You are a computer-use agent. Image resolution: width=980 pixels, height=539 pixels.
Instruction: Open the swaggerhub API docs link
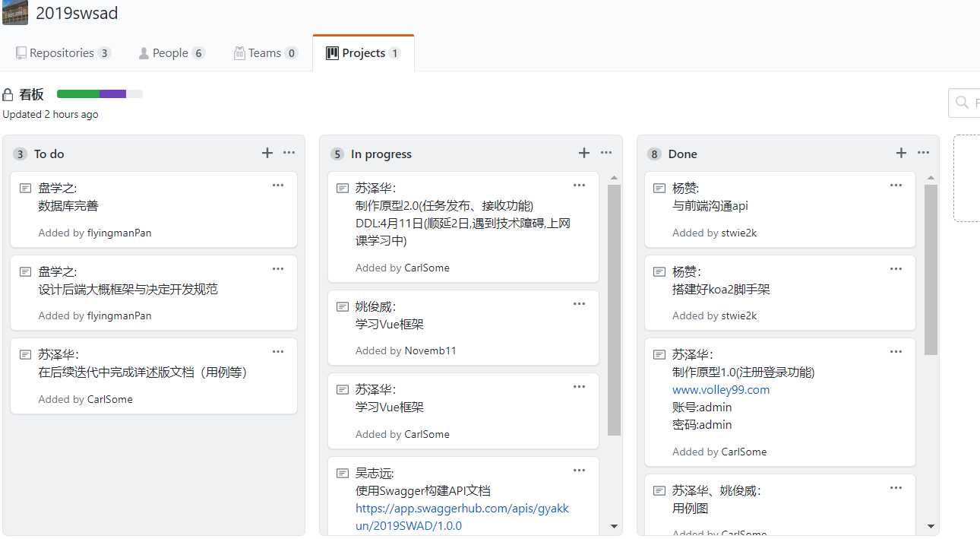(462, 517)
